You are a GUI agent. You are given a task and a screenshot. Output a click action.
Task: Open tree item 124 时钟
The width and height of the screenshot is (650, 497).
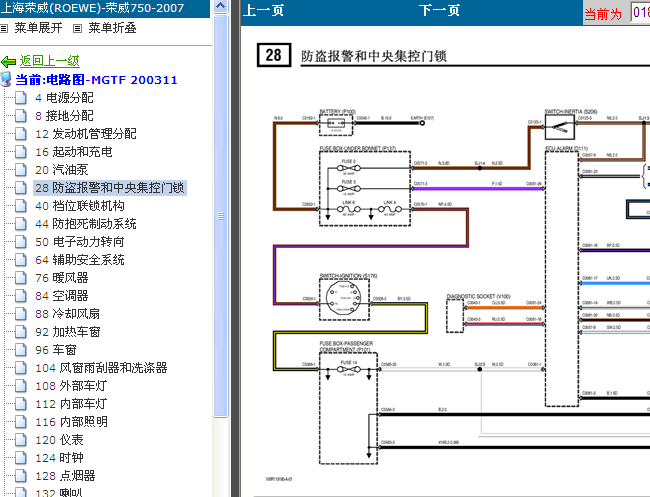(59, 458)
